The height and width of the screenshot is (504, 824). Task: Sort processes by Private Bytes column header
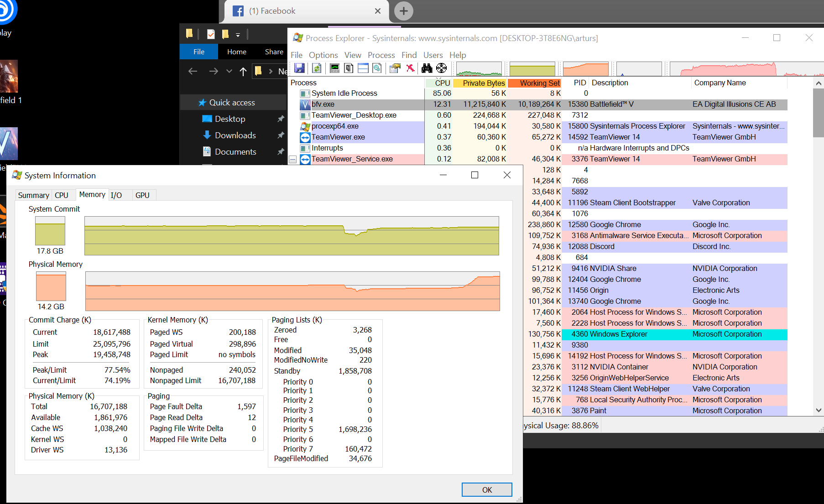click(x=483, y=83)
